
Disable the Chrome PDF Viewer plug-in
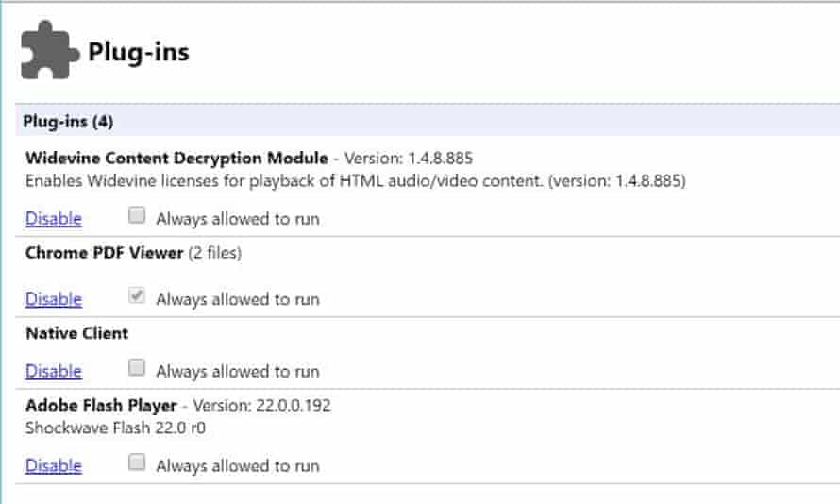tap(54, 299)
